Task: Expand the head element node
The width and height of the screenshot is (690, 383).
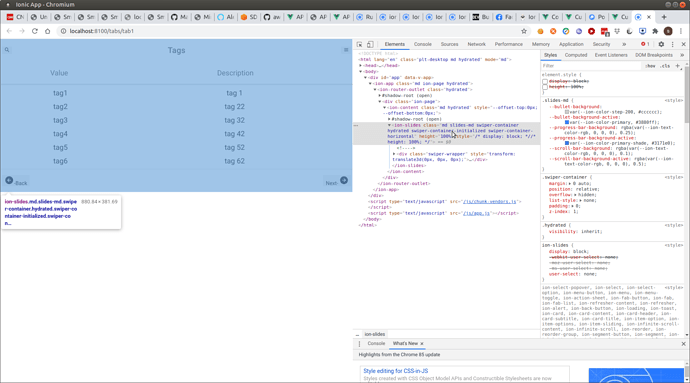Action: (361, 66)
